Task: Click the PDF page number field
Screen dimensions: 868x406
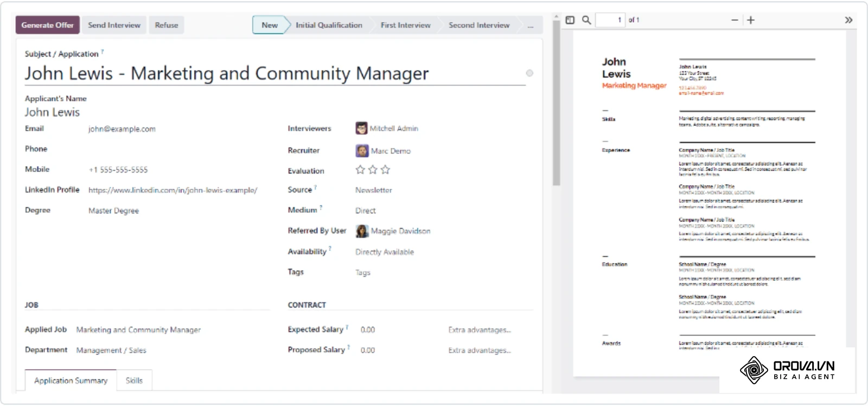Action: 610,20
